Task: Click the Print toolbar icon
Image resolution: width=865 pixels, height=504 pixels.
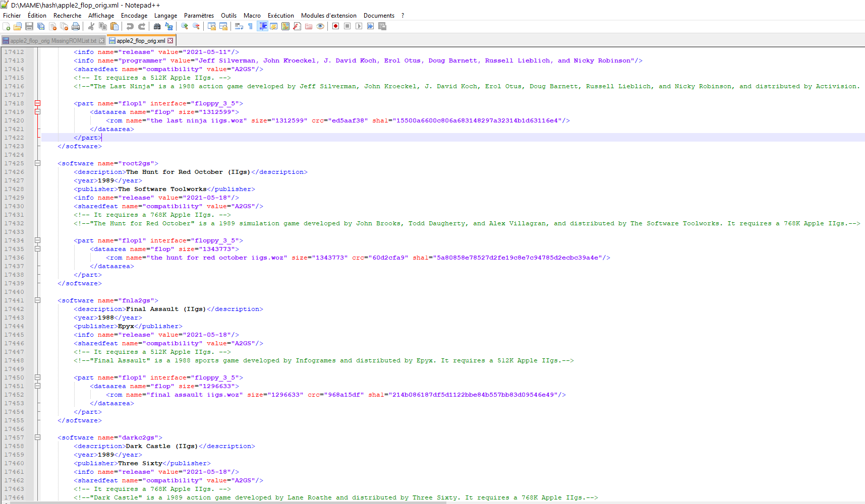Action: (x=76, y=26)
